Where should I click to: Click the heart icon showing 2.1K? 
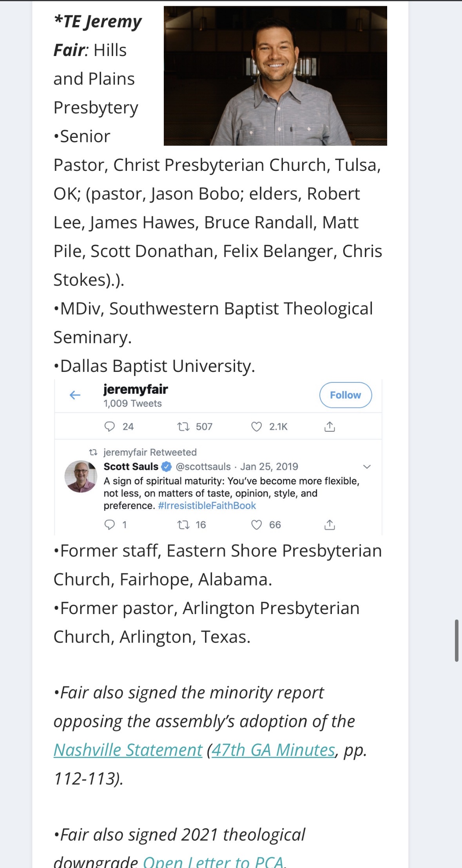pos(256,426)
